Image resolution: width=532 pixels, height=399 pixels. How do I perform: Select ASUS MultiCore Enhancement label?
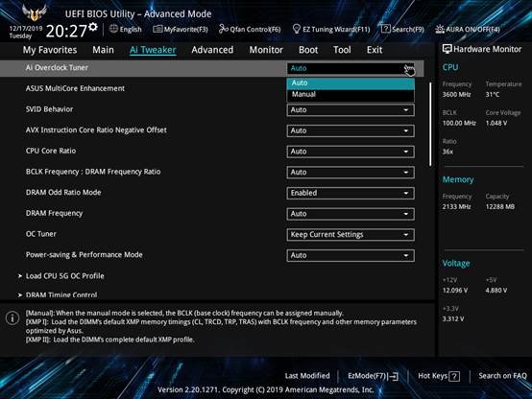pos(75,88)
